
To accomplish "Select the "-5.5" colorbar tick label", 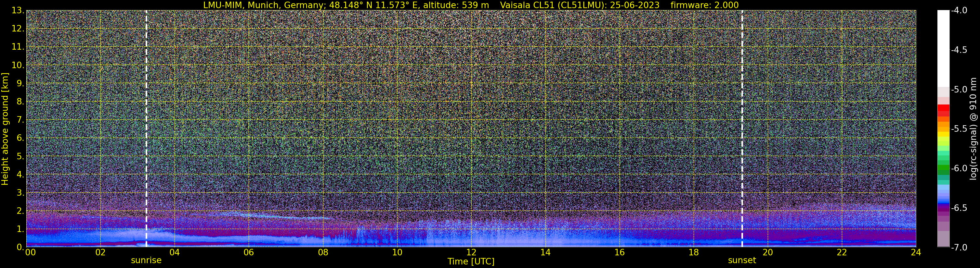I will 959,129.
